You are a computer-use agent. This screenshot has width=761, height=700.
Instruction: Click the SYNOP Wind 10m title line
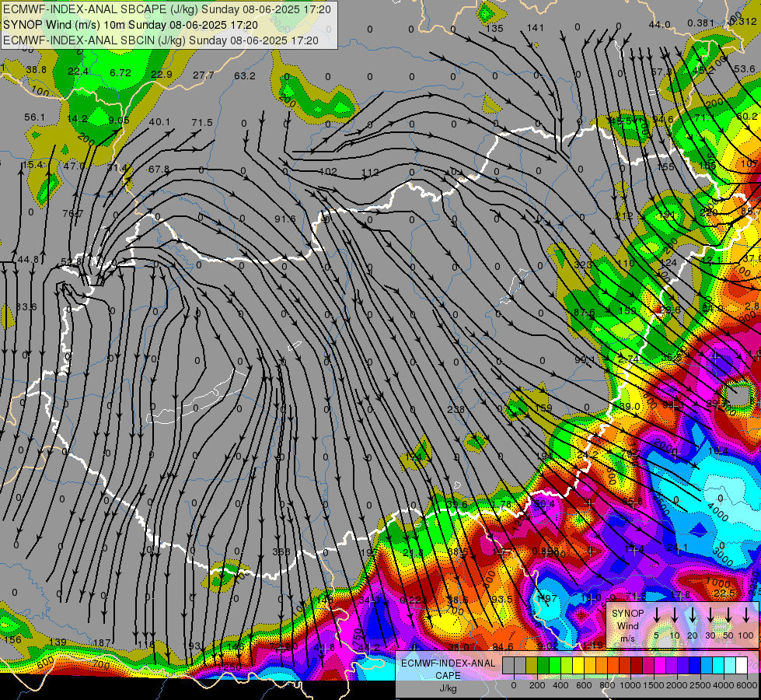[x=131, y=25]
